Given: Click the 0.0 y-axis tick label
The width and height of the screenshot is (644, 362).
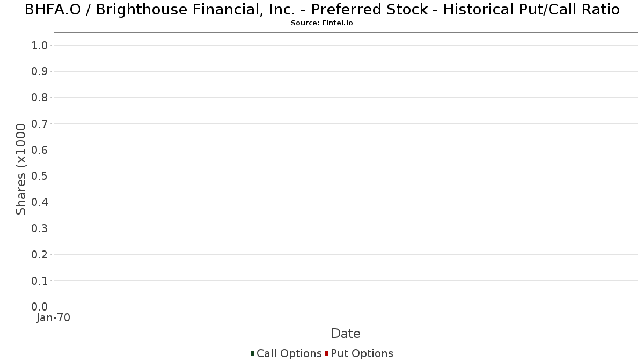Looking at the screenshot, I should (40, 307).
